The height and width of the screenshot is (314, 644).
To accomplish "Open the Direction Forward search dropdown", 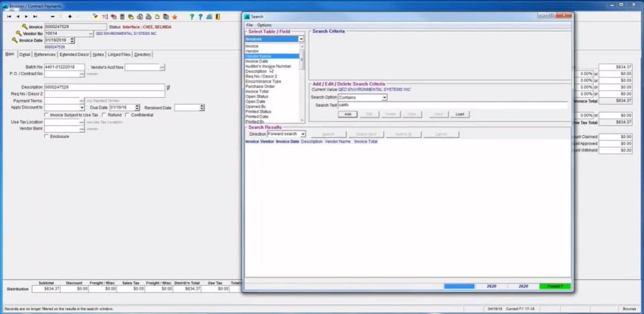I will click(303, 134).
